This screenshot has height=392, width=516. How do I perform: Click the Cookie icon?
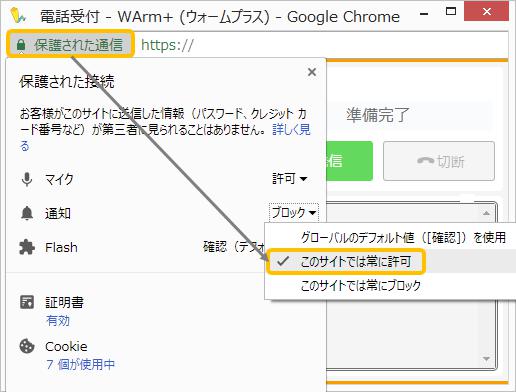(27, 346)
